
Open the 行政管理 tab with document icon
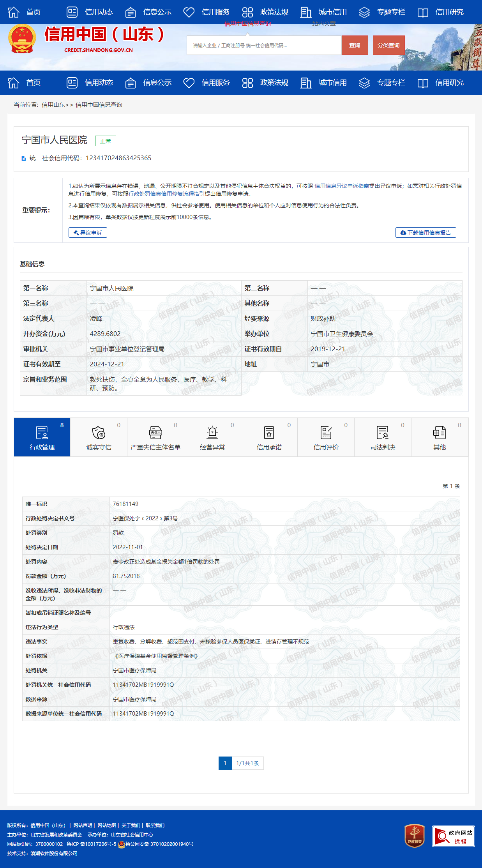pos(42,437)
